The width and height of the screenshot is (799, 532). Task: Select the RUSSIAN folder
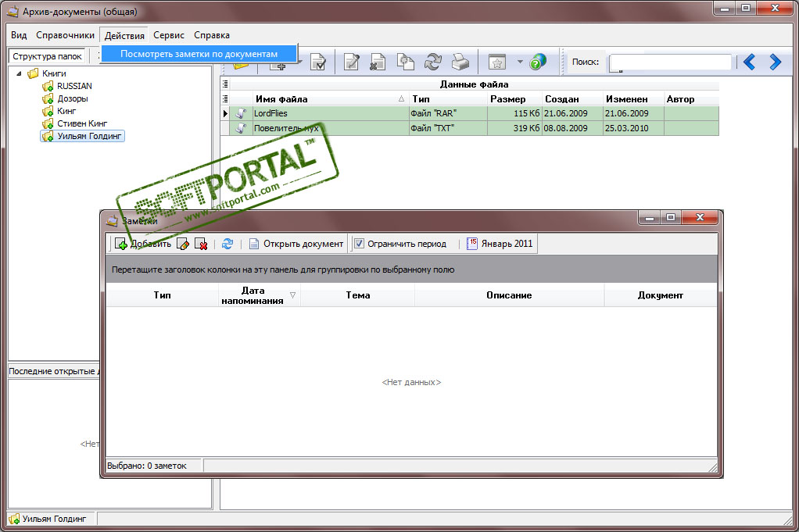[74, 86]
